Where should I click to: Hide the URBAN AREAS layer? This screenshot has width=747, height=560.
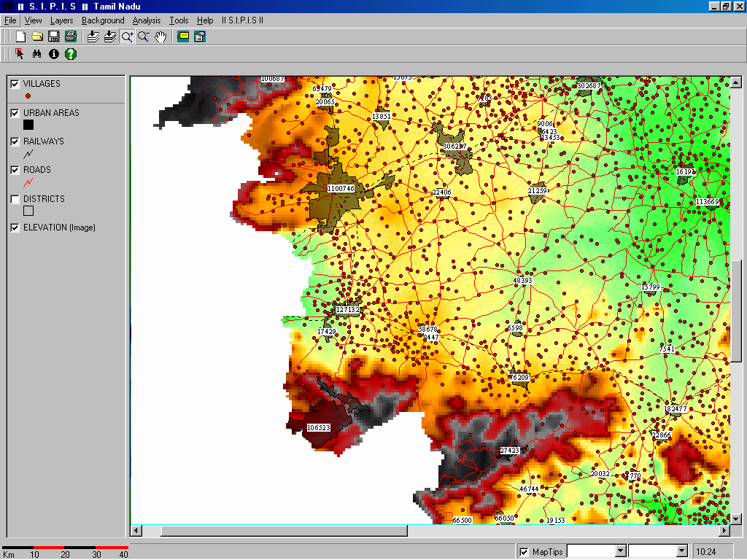(x=15, y=113)
